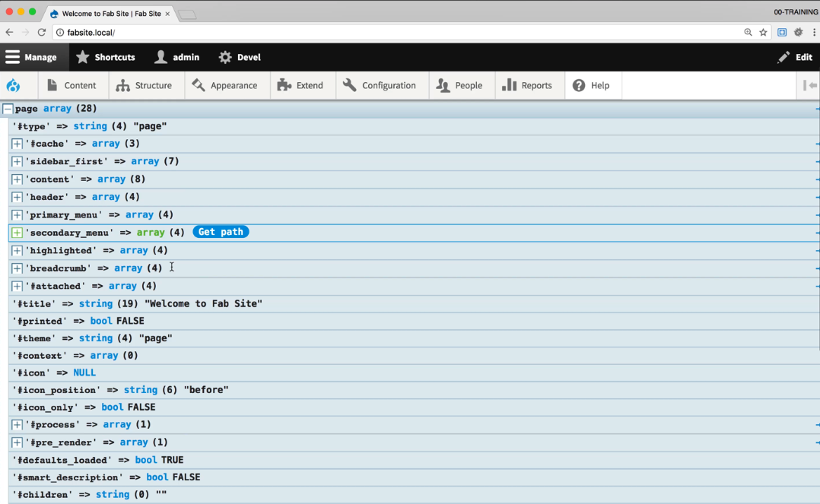The image size is (820, 504).
Task: Open the Devel gear menu
Action: [x=240, y=57]
